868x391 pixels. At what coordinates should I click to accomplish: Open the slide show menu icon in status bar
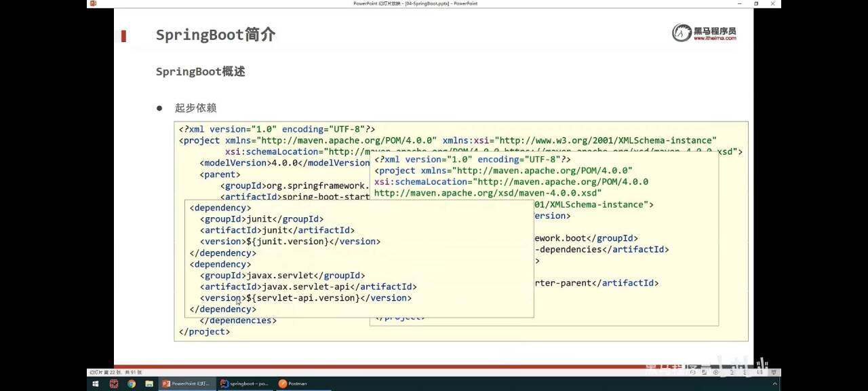pos(704,372)
